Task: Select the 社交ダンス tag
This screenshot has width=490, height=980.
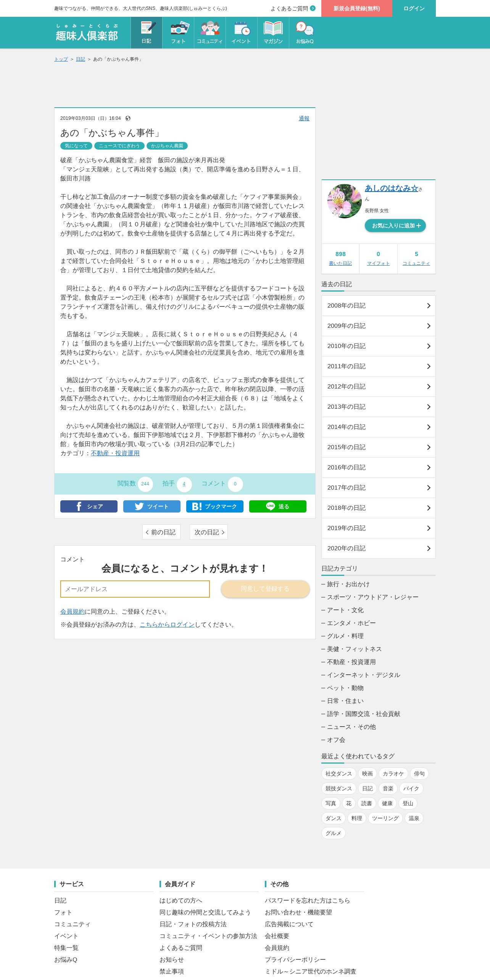Action: point(338,774)
